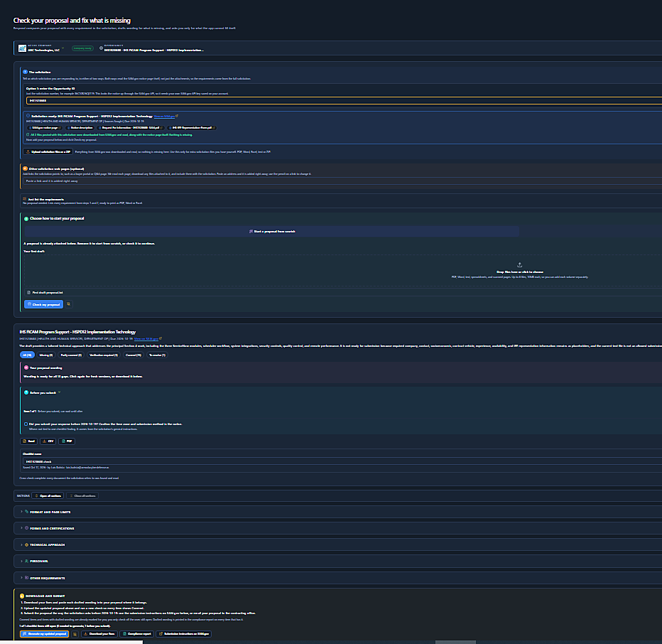The width and height of the screenshot is (662, 644).
Task: Click the Your proposal wording step badge
Action: coord(26,367)
